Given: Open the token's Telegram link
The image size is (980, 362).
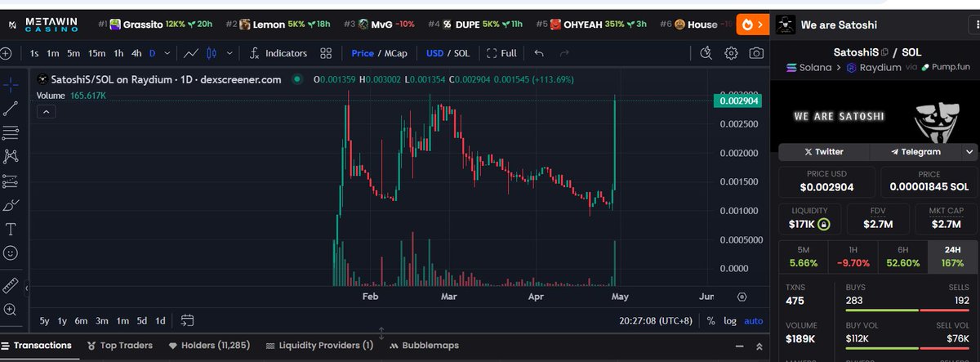Looking at the screenshot, I should point(915,152).
